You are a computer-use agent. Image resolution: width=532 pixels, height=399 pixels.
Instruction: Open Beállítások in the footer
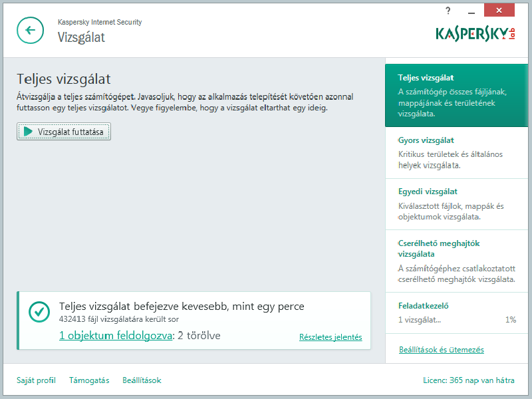tap(142, 380)
